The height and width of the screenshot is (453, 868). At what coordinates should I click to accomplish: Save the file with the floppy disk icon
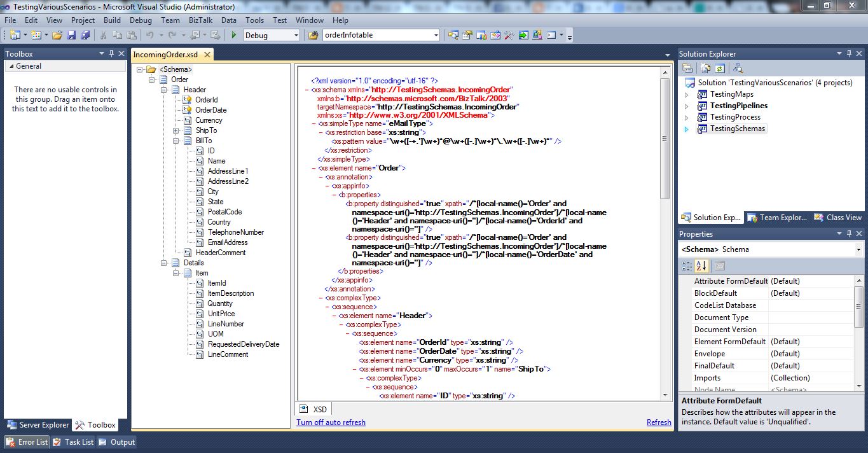72,35
